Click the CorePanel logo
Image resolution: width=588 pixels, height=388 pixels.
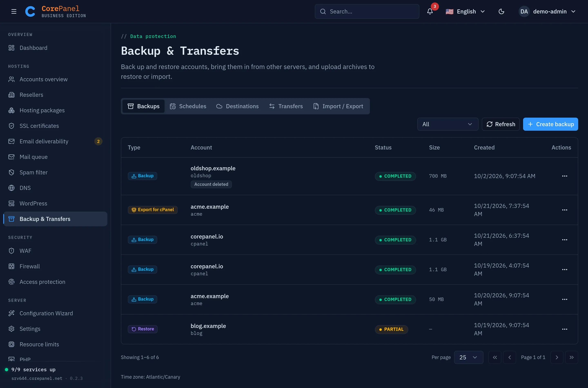55,11
